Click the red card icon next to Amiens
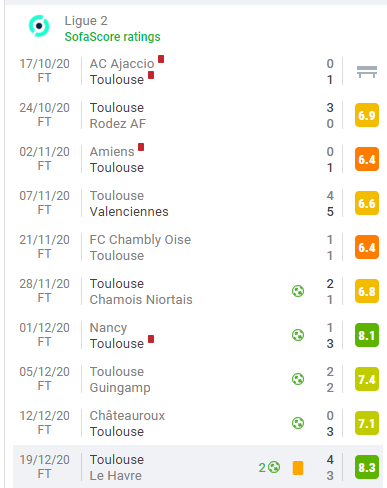Screen dimensions: 387x488 141,147
